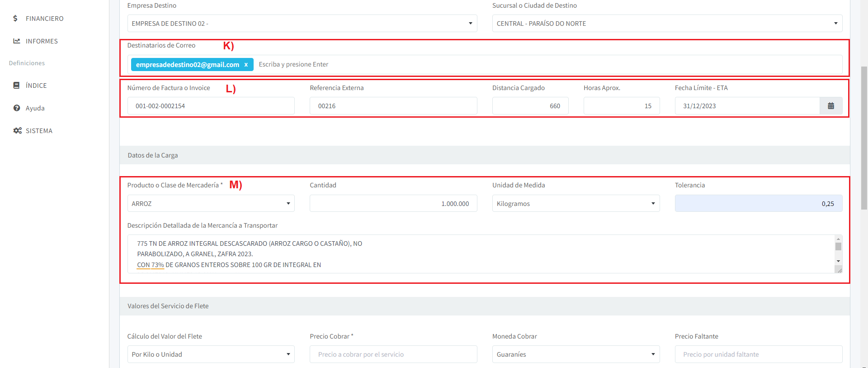
Task: Click the Ayuda question mark icon
Action: (17, 108)
